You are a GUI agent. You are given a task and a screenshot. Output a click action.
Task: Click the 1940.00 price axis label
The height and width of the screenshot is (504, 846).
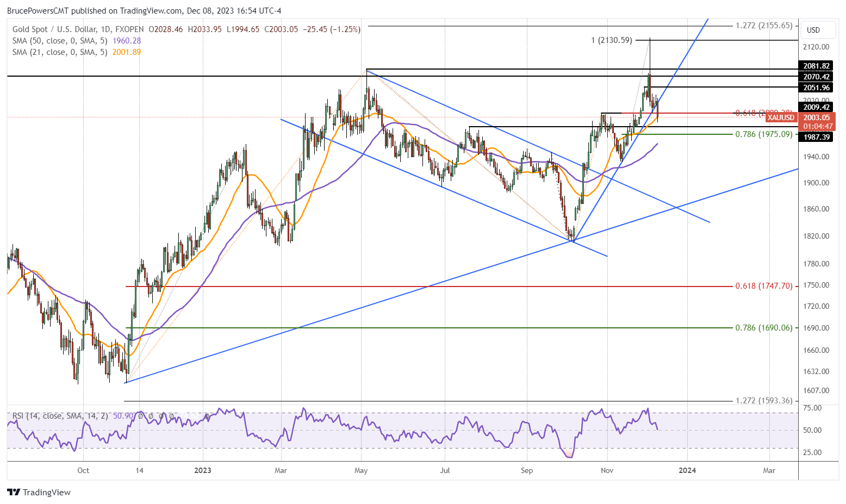point(816,157)
